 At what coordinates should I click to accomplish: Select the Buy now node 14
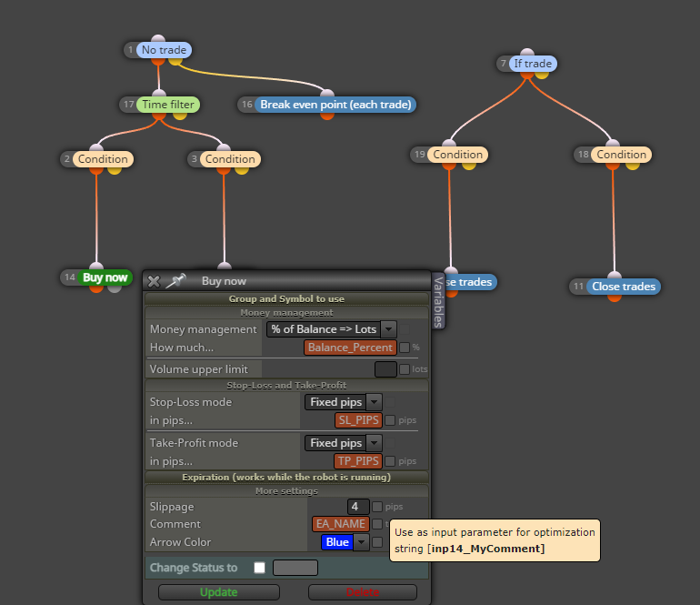105,277
